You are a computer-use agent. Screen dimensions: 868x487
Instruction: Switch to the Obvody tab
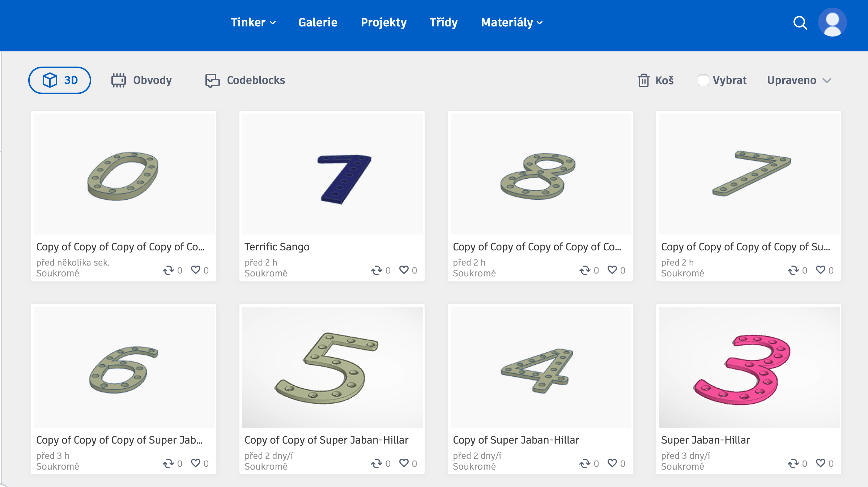click(x=141, y=80)
